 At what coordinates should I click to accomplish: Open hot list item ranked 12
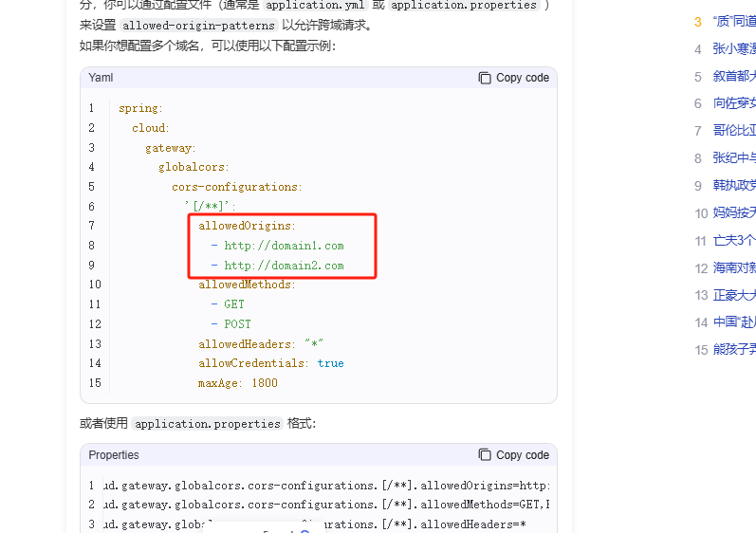point(734,268)
